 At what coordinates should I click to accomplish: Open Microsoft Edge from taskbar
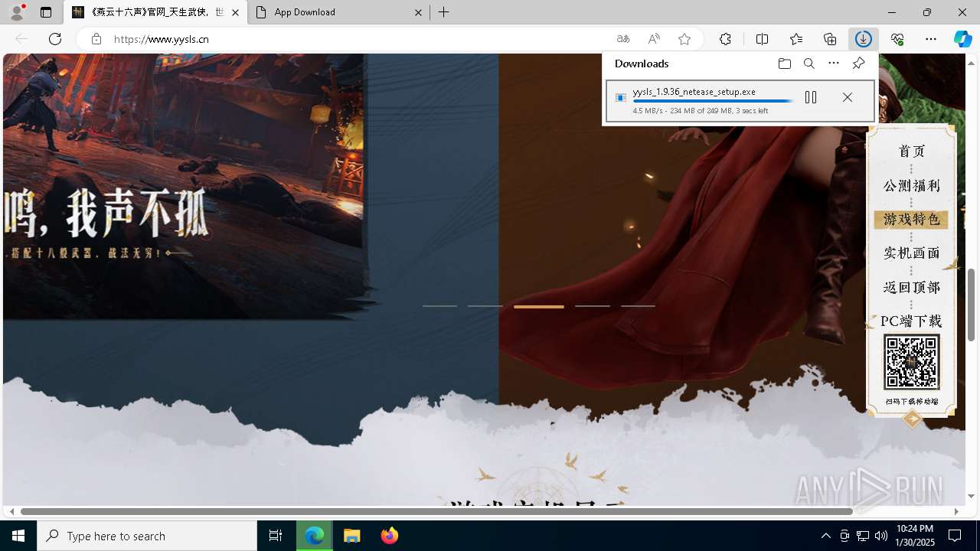[x=315, y=536]
